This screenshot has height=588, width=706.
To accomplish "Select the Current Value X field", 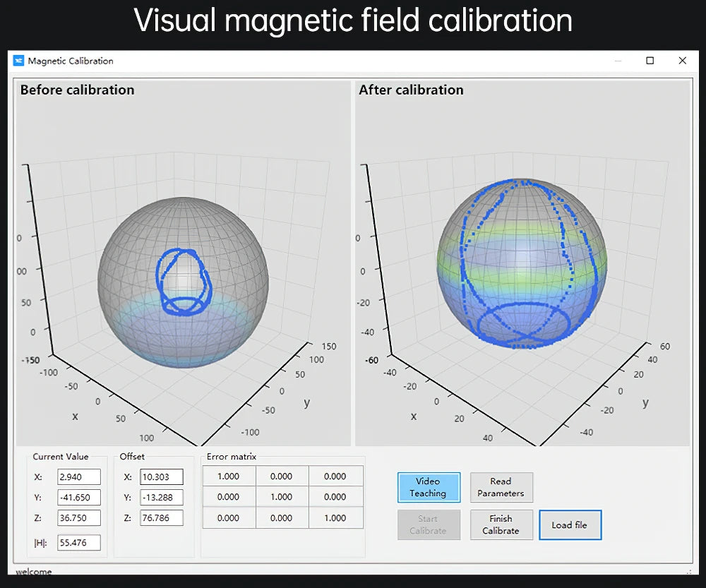I will [x=79, y=477].
